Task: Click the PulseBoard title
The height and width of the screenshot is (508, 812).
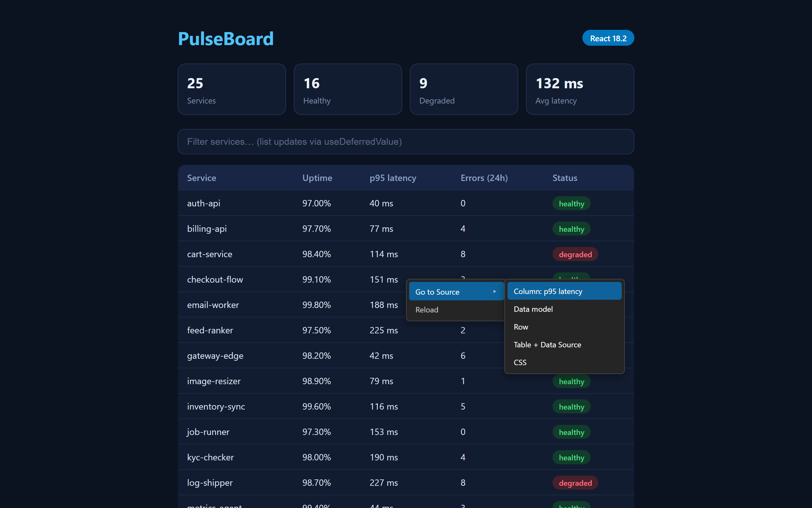Action: [x=226, y=39]
